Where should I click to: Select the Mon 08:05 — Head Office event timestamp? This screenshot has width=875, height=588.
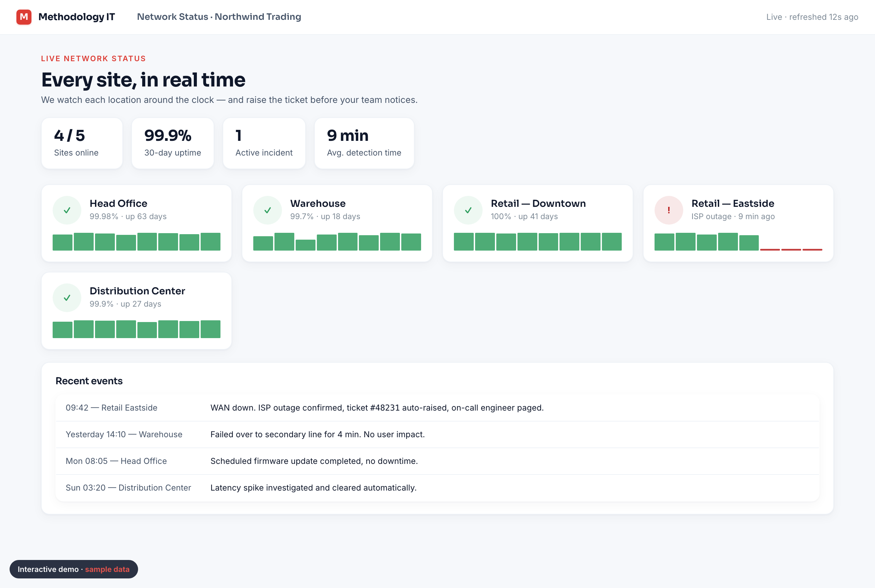click(x=116, y=461)
